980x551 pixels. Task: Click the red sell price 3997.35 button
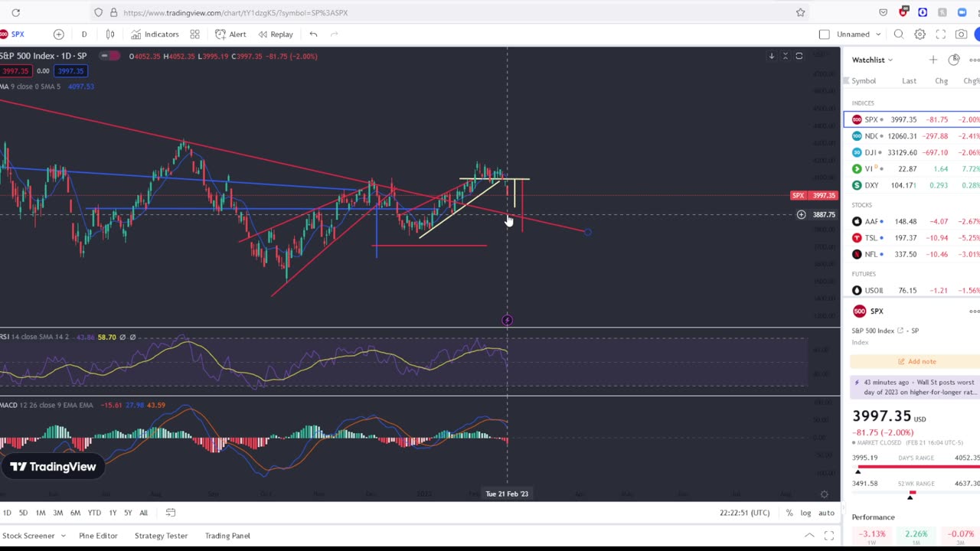tap(15, 71)
